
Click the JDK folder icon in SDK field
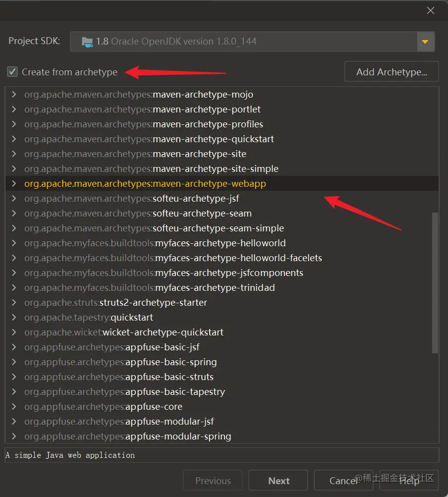tap(87, 42)
